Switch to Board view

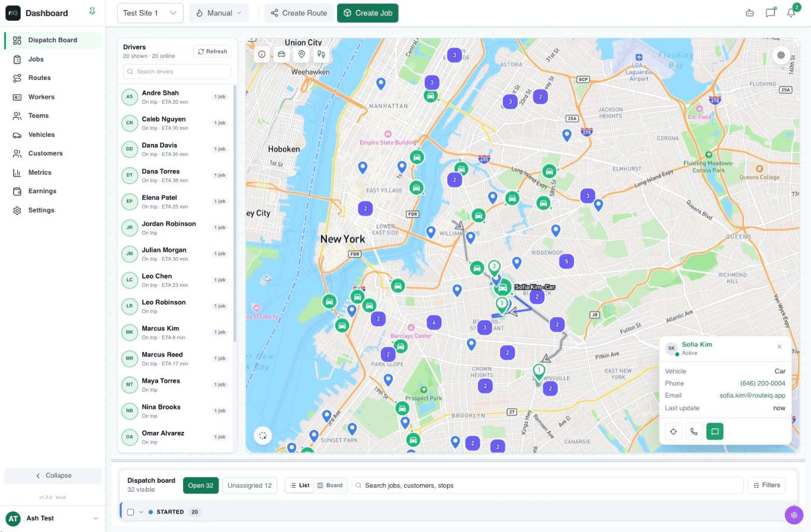330,485
